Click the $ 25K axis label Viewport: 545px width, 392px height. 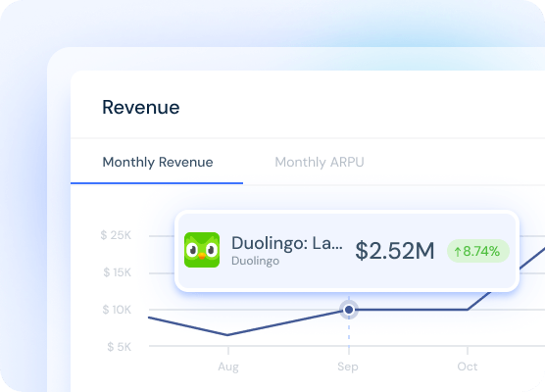[116, 235]
